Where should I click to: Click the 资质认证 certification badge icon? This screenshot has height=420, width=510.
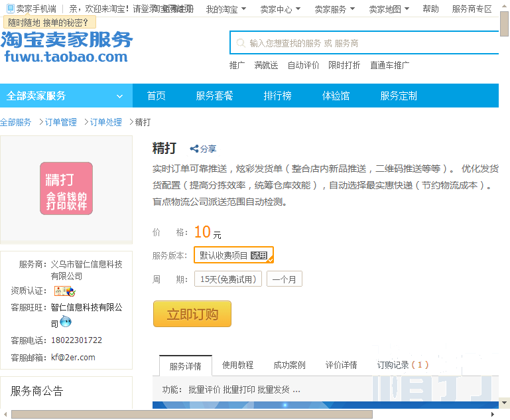click(x=64, y=291)
